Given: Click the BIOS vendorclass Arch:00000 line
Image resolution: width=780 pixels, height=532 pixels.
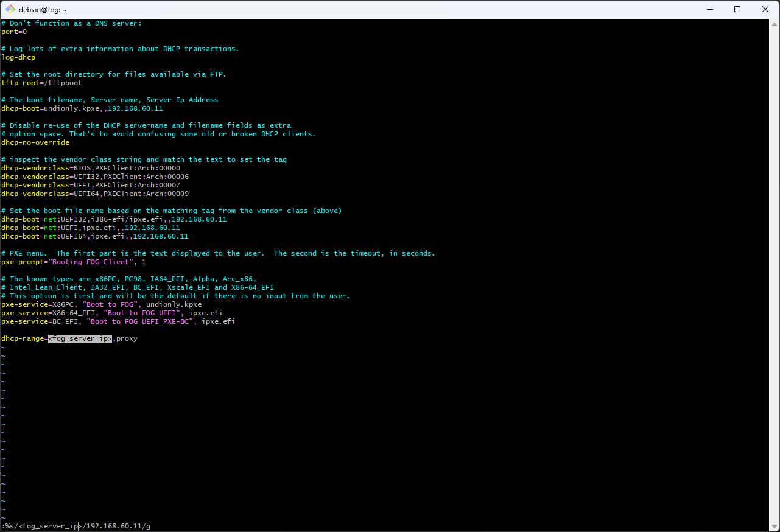Looking at the screenshot, I should 91,168.
